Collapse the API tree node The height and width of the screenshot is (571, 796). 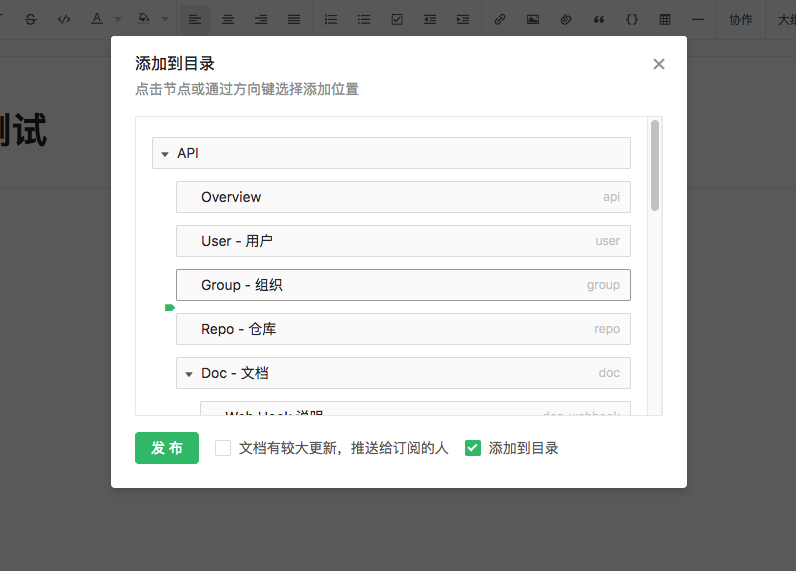coord(165,154)
